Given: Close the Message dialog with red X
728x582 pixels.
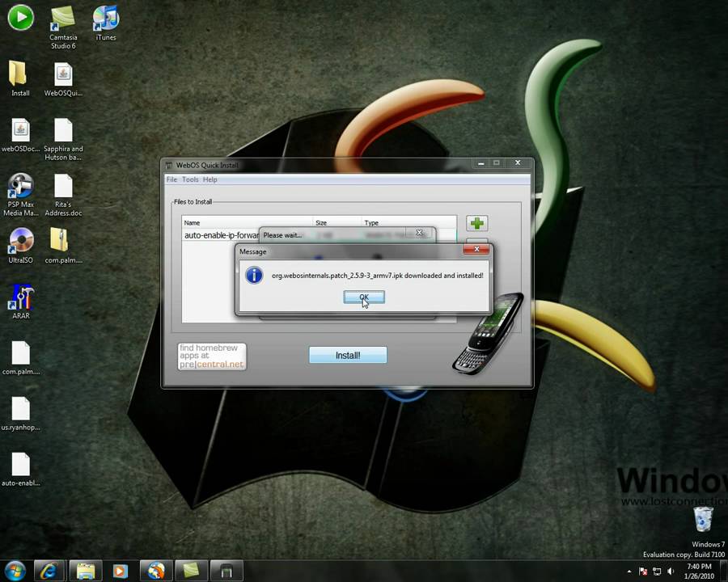Looking at the screenshot, I should 476,249.
